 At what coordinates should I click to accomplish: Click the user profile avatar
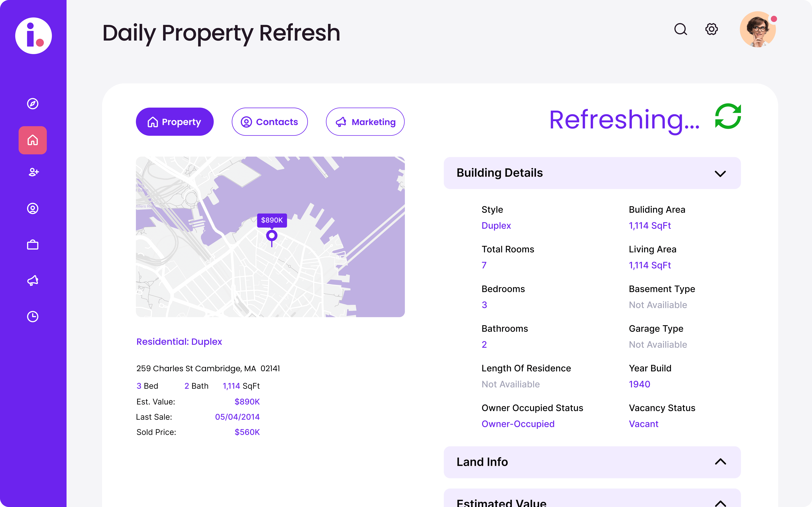(x=758, y=30)
